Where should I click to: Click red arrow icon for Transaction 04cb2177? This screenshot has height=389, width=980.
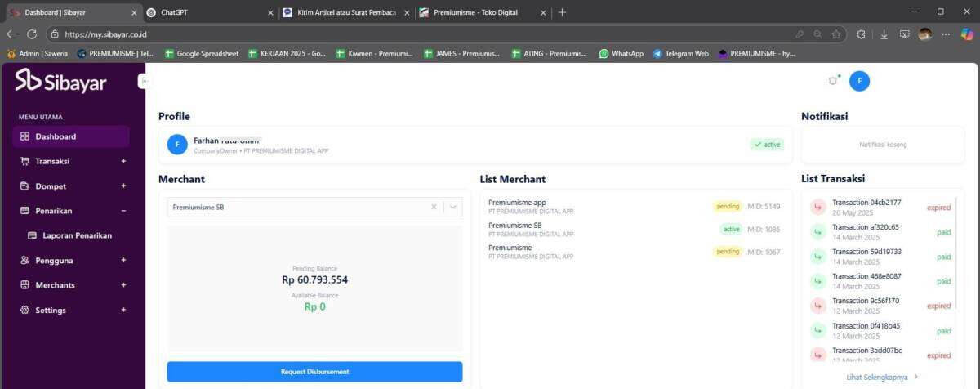[818, 208]
